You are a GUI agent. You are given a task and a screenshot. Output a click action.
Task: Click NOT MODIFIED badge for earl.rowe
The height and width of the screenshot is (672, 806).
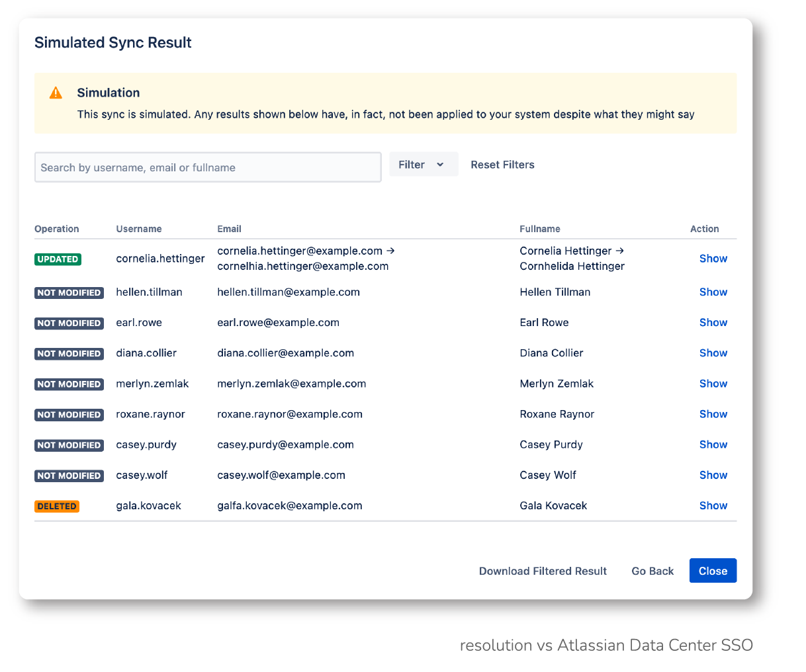point(69,323)
